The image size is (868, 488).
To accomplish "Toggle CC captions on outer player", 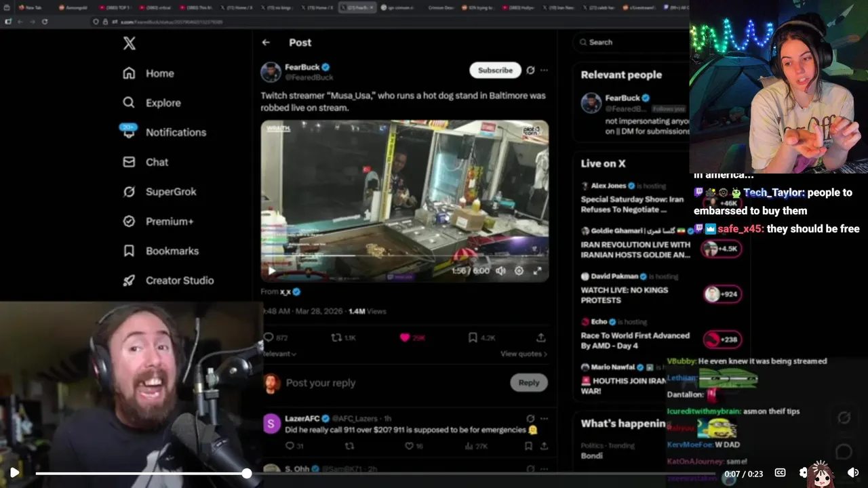I will point(780,472).
